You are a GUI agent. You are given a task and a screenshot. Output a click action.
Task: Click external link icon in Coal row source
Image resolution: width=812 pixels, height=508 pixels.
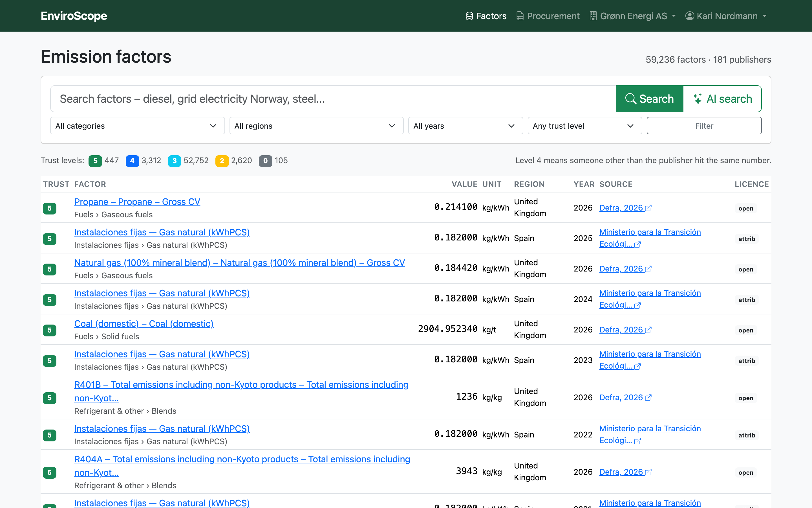click(x=648, y=330)
